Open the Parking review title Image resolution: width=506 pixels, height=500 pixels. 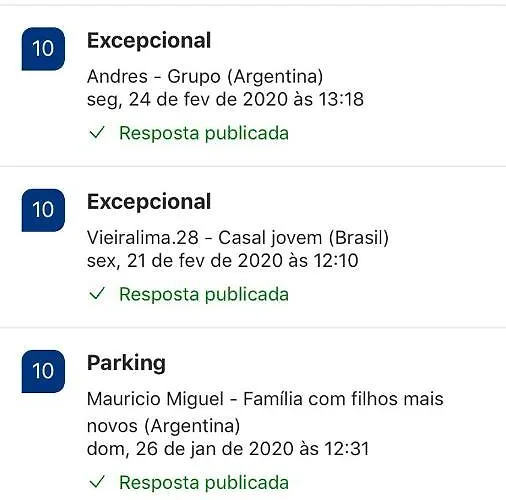(126, 363)
